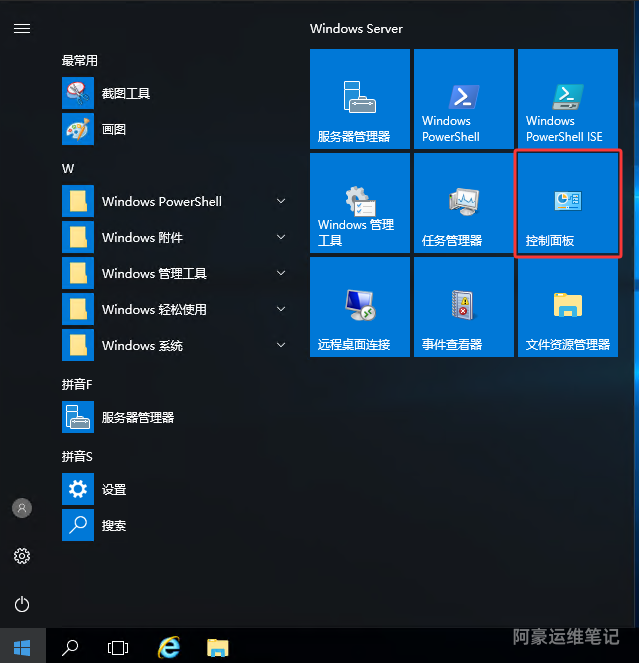Image resolution: width=639 pixels, height=663 pixels.
Task: Expand the Windows 系统 folder chevron
Action: [x=281, y=346]
